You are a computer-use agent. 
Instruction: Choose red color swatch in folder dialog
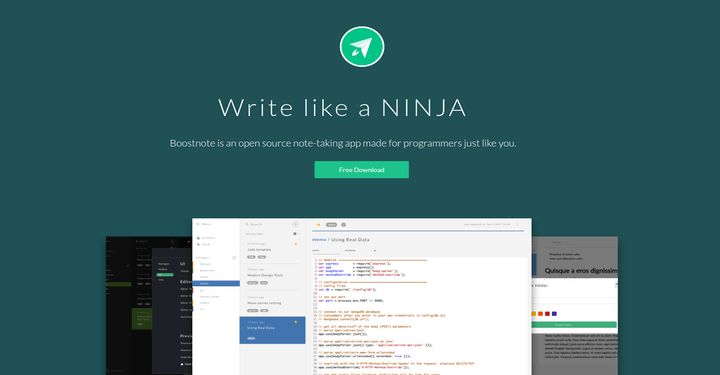click(547, 314)
